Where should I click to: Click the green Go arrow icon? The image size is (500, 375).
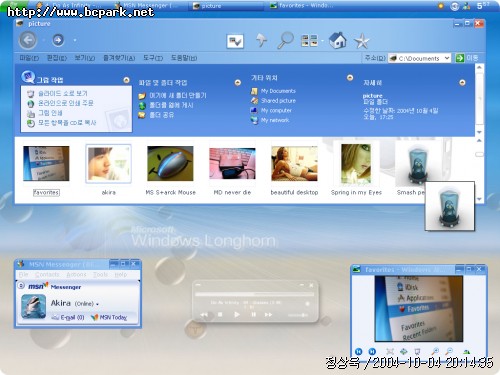click(x=460, y=58)
